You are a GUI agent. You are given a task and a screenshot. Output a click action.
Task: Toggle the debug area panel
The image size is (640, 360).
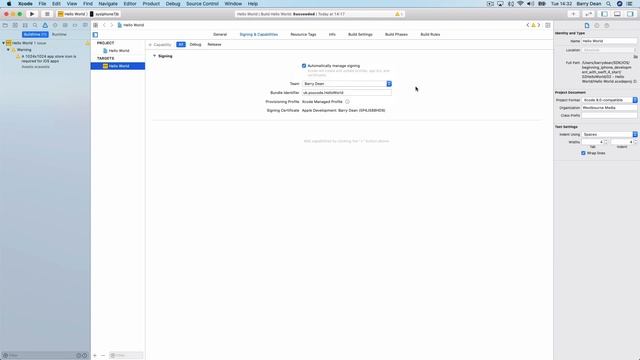point(617,14)
